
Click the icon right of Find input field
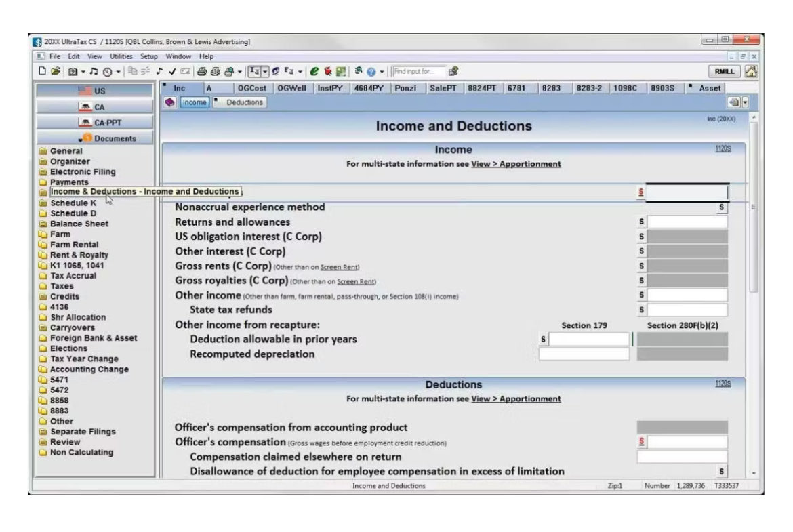[x=453, y=71]
